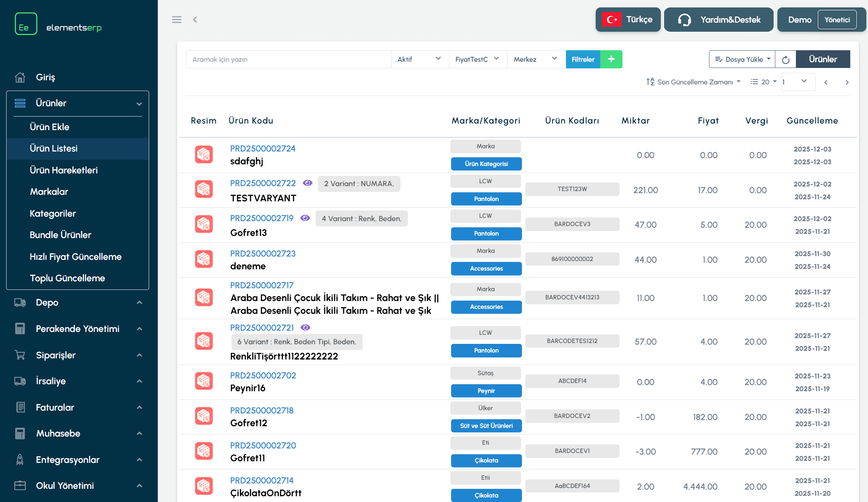Viewport: 868px width, 502px height.
Task: Click the ElementsERP logo icon
Action: click(26, 24)
